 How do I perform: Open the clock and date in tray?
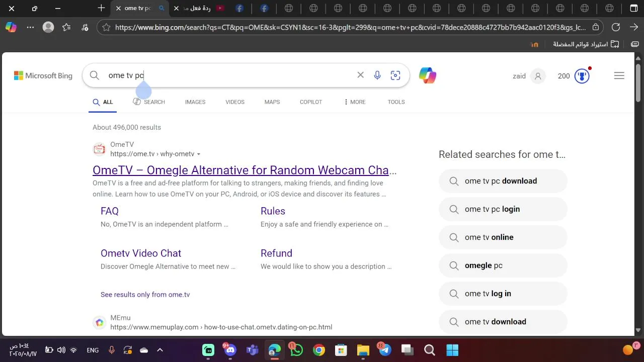pos(23,350)
